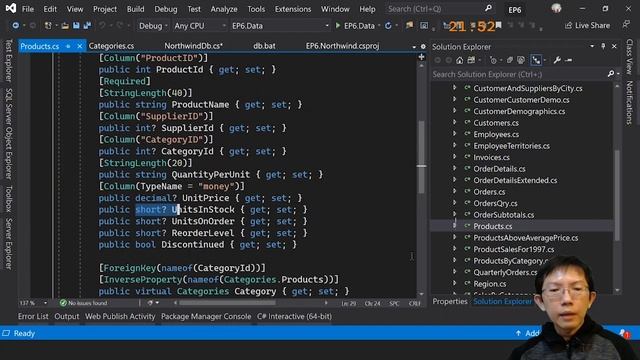Viewport: 640px width, 360px height.
Task: Select OrderDetailsExtended.cs in Solution Explorer
Action: click(x=515, y=180)
